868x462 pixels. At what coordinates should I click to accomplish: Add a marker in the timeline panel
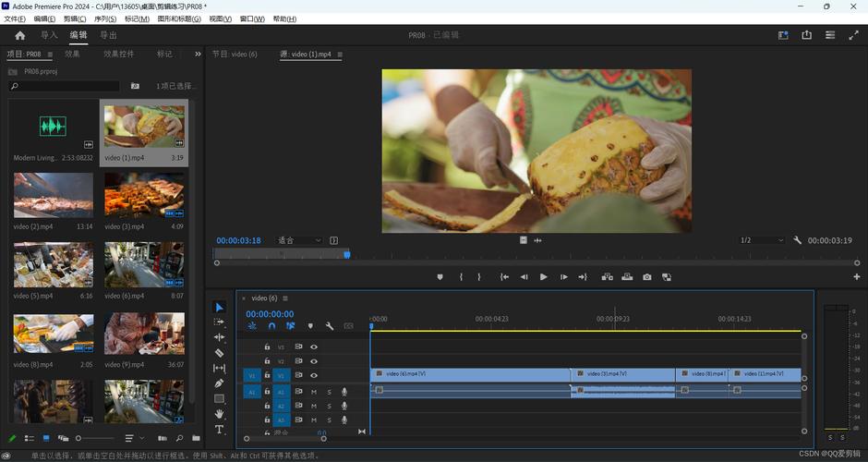(310, 326)
